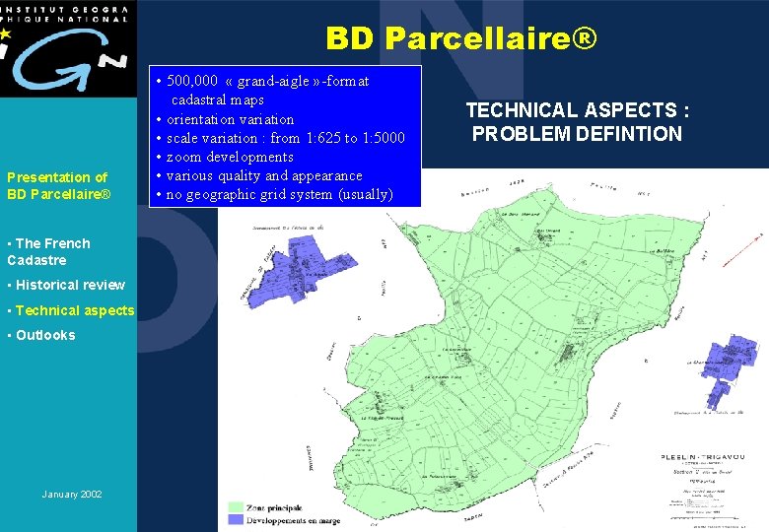Click the red north arrow on map
769x532 pixels.
coord(745,250)
